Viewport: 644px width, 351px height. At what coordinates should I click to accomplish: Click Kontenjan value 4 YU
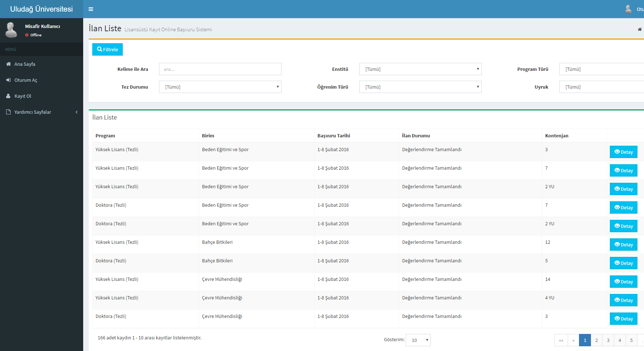[550, 298]
